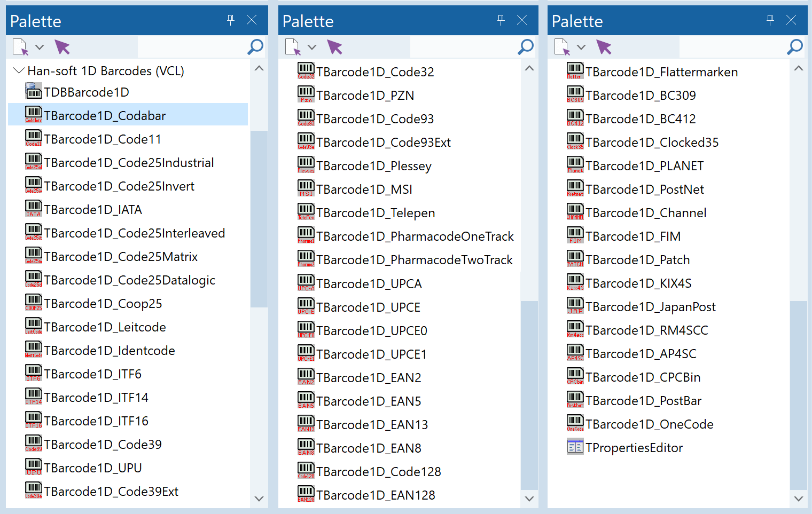Click the scroll up arrow in left Palette

tap(259, 68)
